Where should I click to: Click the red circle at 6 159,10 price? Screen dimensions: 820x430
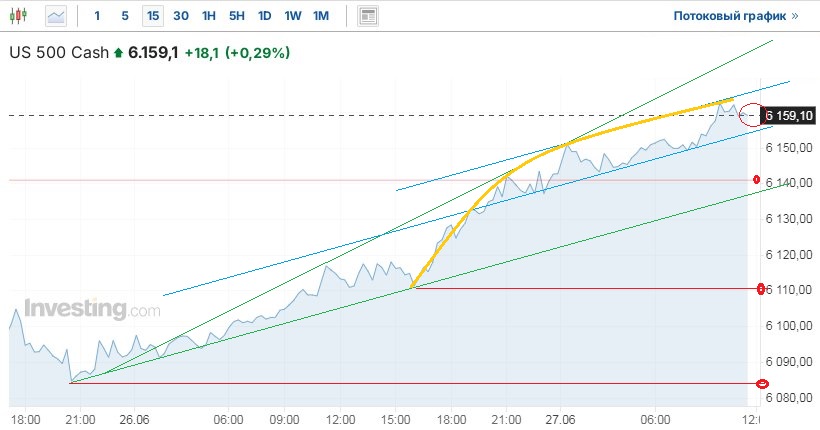click(x=753, y=115)
